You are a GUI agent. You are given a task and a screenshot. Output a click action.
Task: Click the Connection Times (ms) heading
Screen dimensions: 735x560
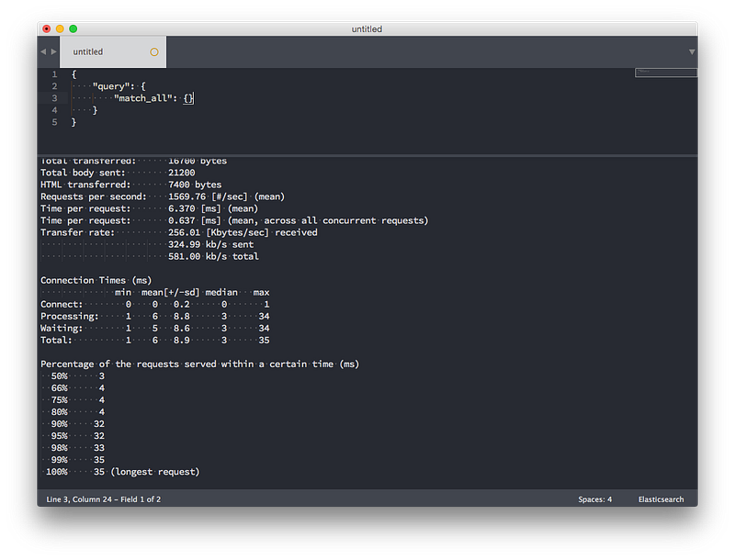(96, 281)
